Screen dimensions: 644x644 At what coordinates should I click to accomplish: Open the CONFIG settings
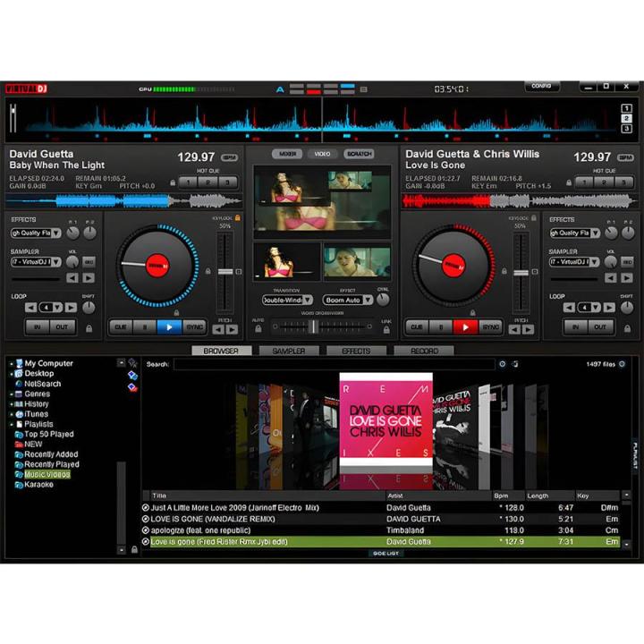click(541, 86)
